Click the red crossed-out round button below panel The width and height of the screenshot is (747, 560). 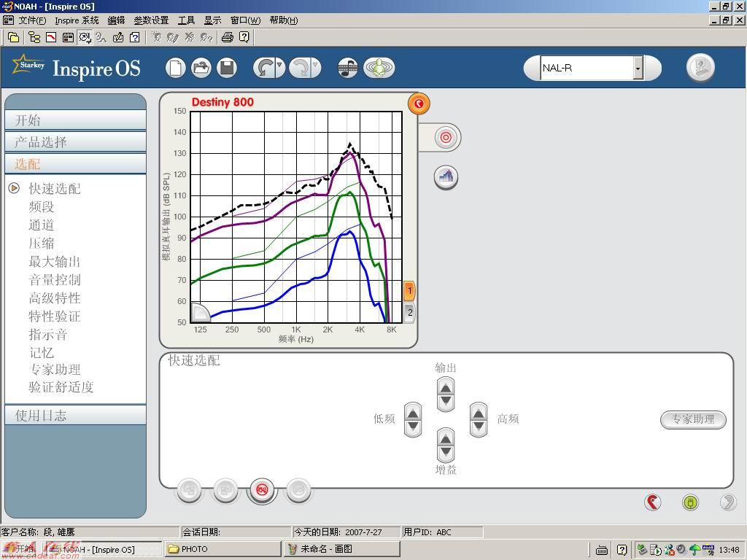click(x=262, y=490)
